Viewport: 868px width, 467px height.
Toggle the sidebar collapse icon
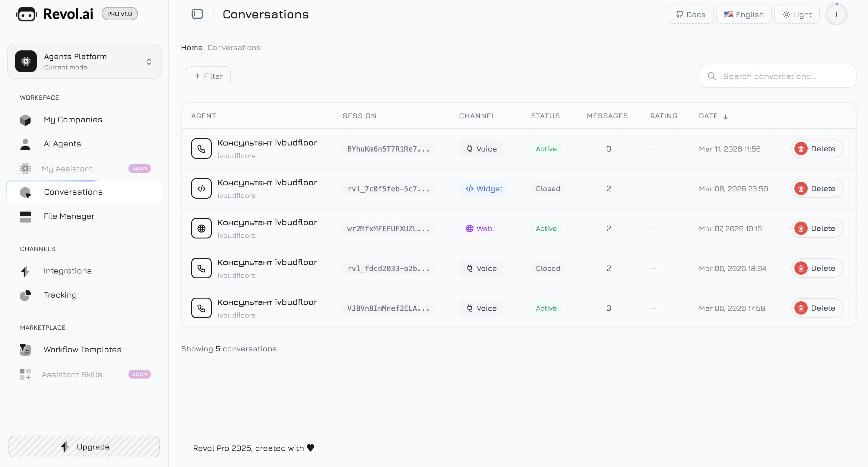[197, 14]
